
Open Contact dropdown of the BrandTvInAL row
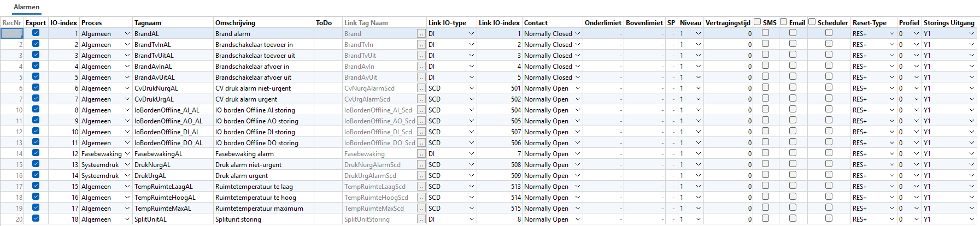pyautogui.click(x=578, y=45)
